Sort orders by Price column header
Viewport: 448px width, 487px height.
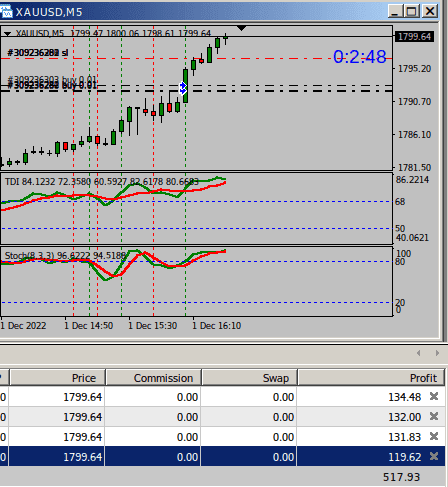[58, 378]
